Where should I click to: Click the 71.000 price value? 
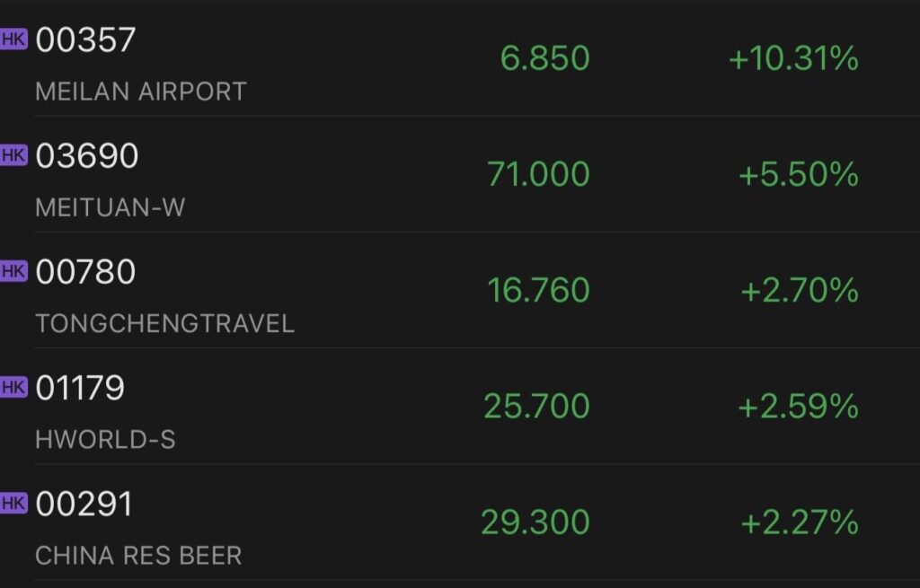539,175
